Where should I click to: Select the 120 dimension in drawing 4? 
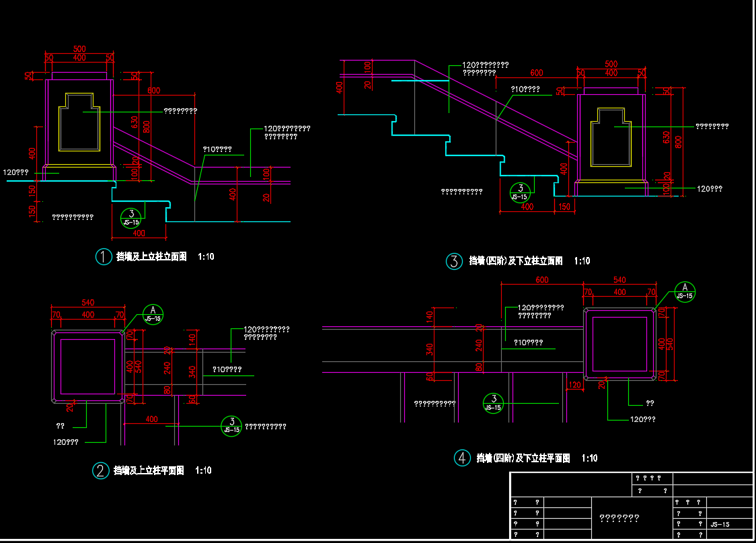pos(574,385)
